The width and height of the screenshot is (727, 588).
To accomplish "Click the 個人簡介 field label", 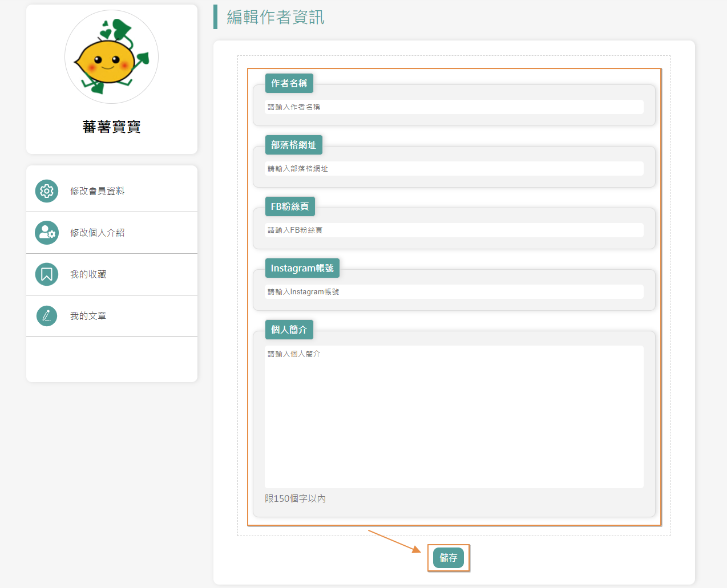I will pyautogui.click(x=289, y=330).
